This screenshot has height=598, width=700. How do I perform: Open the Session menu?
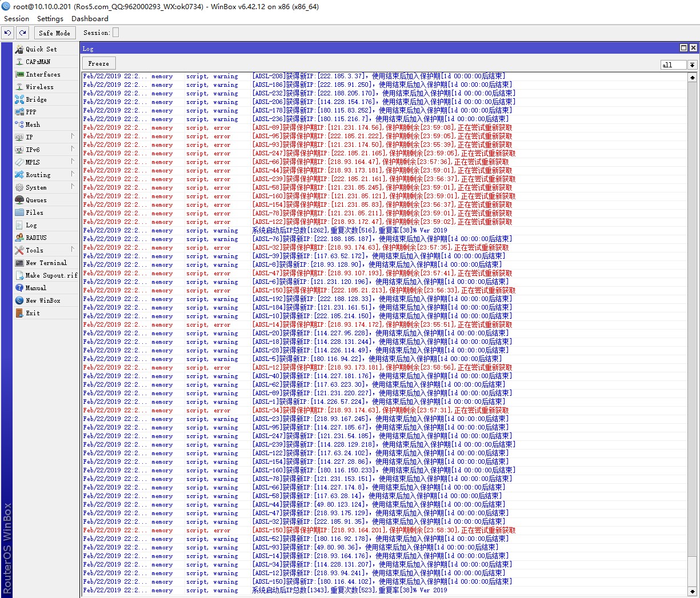tap(17, 18)
